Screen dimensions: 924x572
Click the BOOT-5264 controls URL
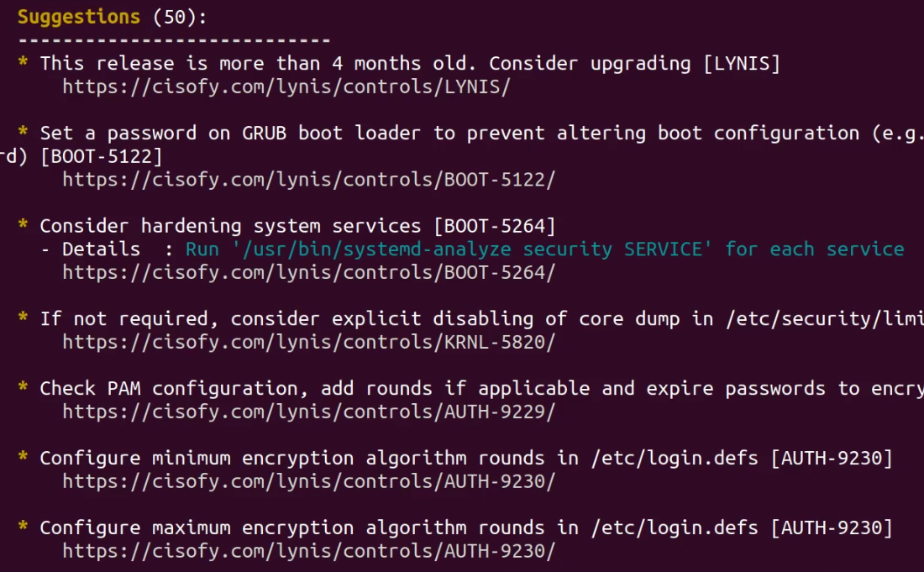pos(309,273)
